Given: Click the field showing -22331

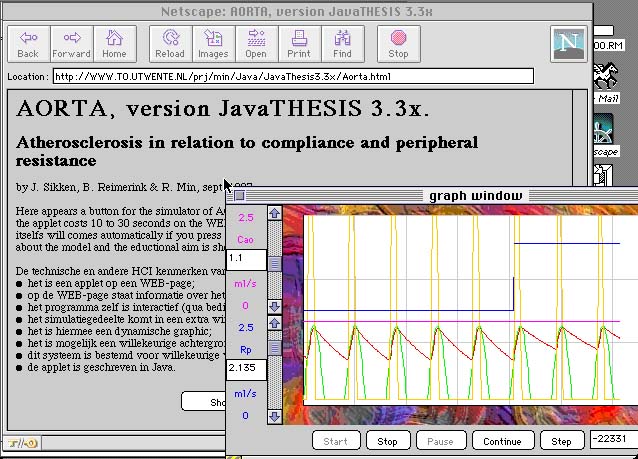Looking at the screenshot, I should pos(614,439).
